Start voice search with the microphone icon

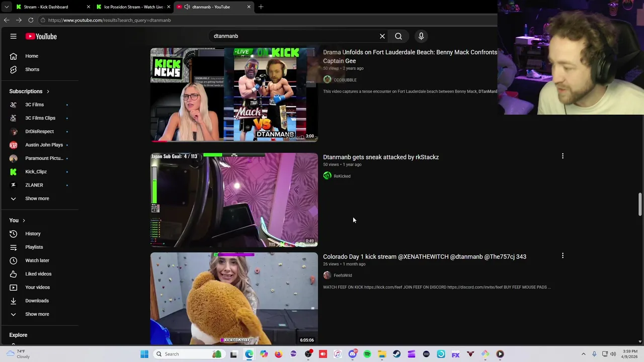(421, 36)
